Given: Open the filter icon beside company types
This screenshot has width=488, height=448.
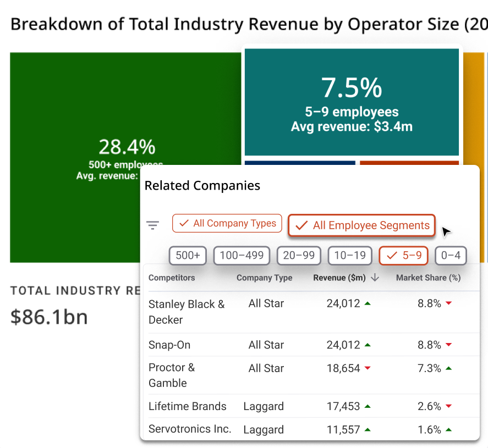Looking at the screenshot, I should tap(152, 225).
